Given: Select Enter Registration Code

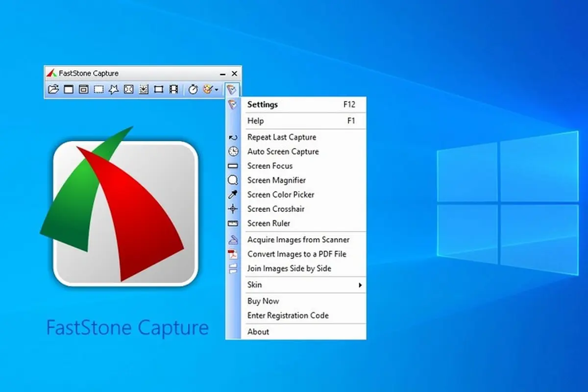Looking at the screenshot, I should (288, 315).
